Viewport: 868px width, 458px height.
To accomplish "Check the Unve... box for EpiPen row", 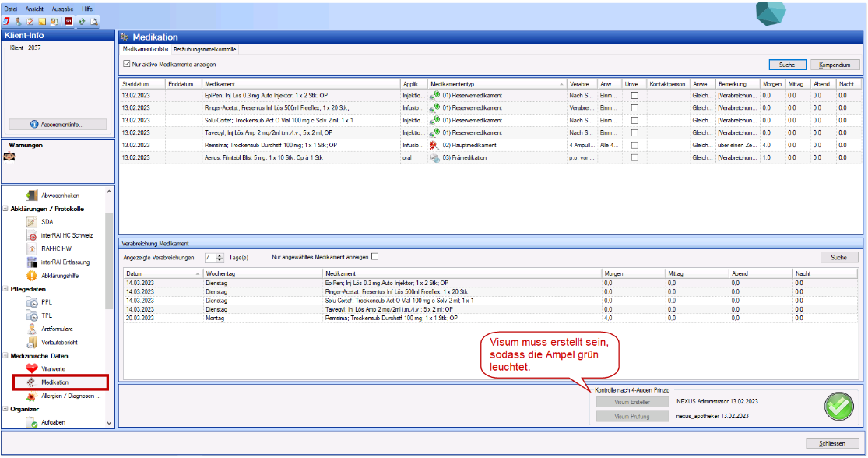I will point(634,95).
